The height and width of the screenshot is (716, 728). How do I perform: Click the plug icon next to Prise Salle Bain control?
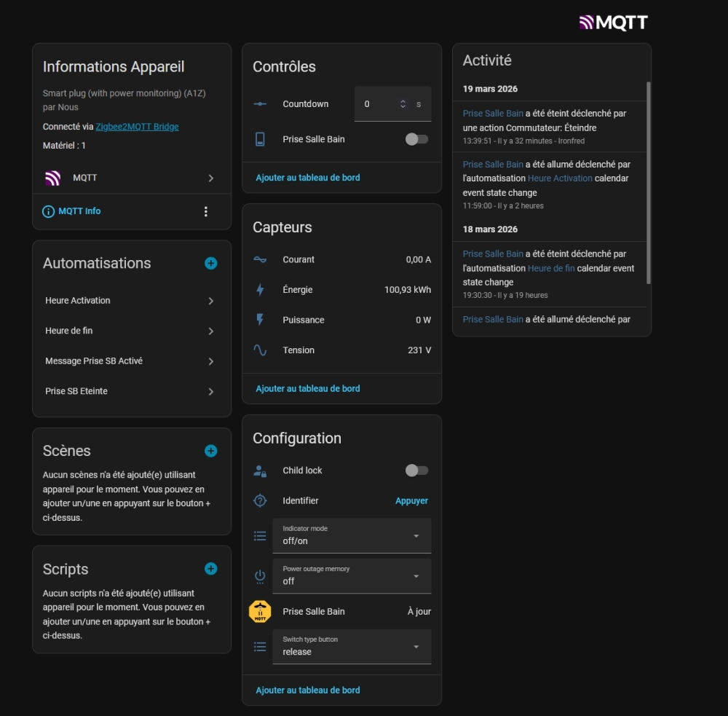pyautogui.click(x=260, y=139)
